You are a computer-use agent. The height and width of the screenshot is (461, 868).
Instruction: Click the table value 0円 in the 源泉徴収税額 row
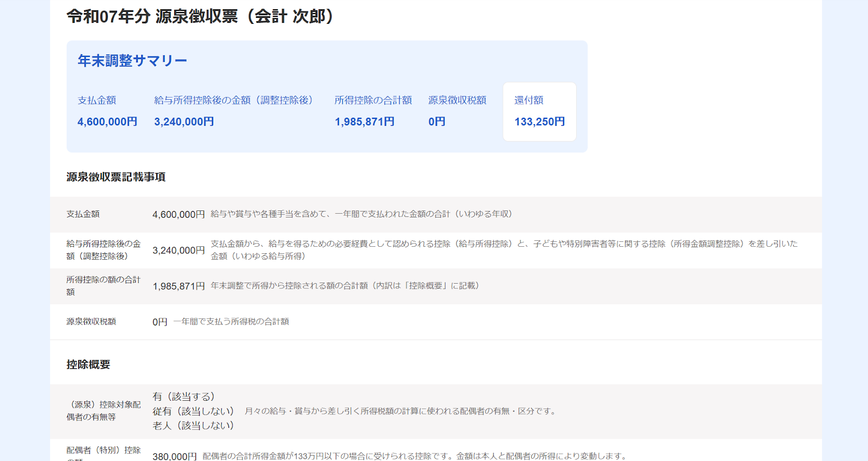click(x=160, y=322)
